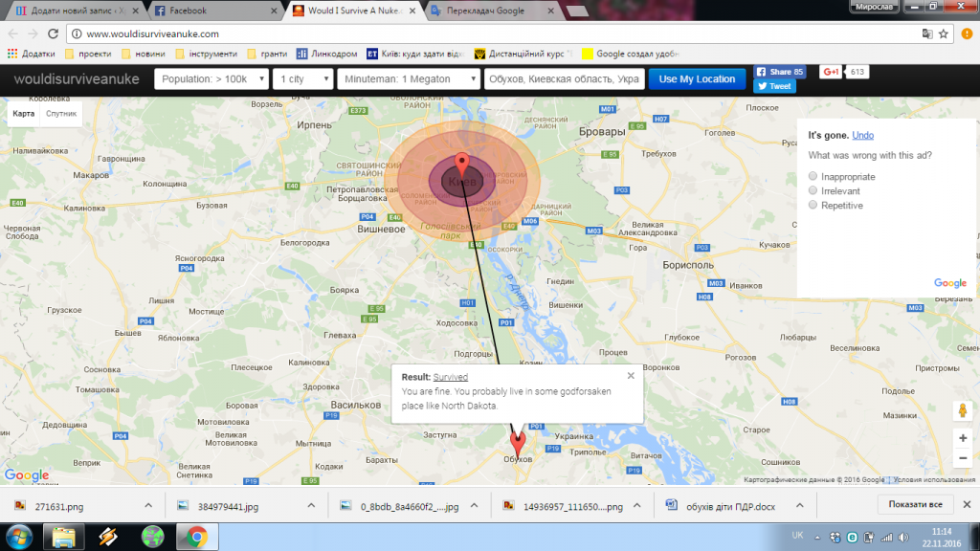The width and height of the screenshot is (980, 551).
Task: Open the проекти bookmarks folder
Action: 88,54
